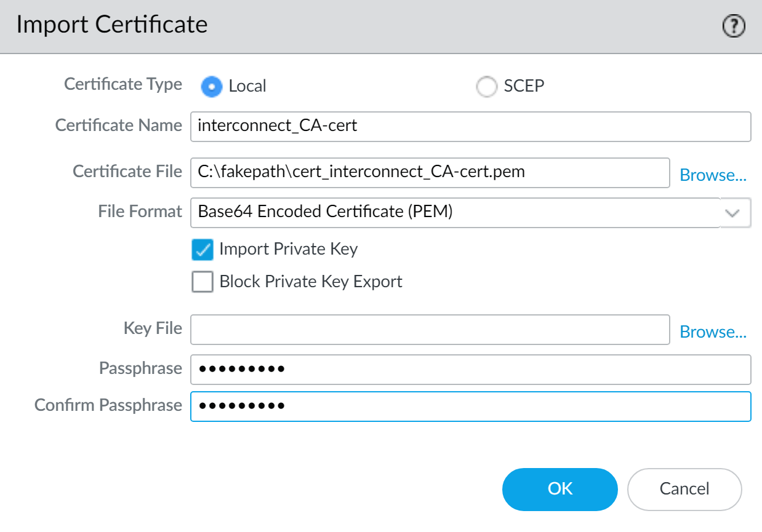
Task: Cancel the certificate import
Action: (684, 489)
